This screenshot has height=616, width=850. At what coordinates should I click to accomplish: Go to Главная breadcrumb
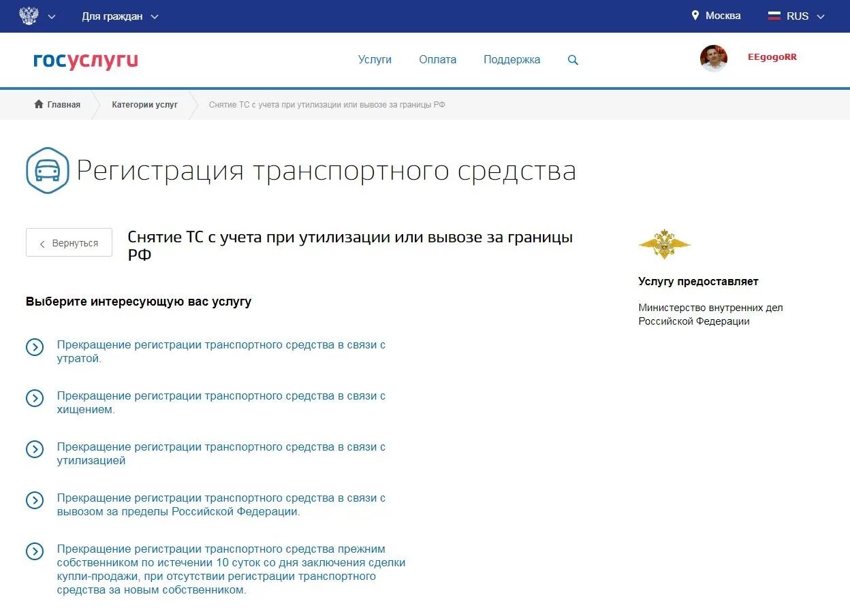(x=64, y=105)
